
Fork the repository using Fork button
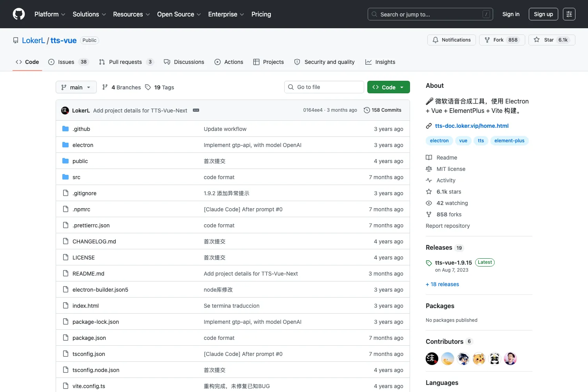tap(502, 40)
